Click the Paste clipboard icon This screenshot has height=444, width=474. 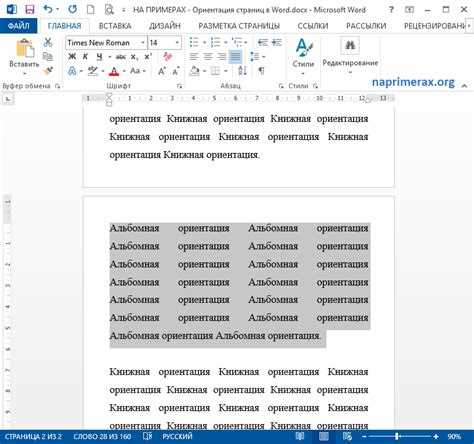[25, 49]
